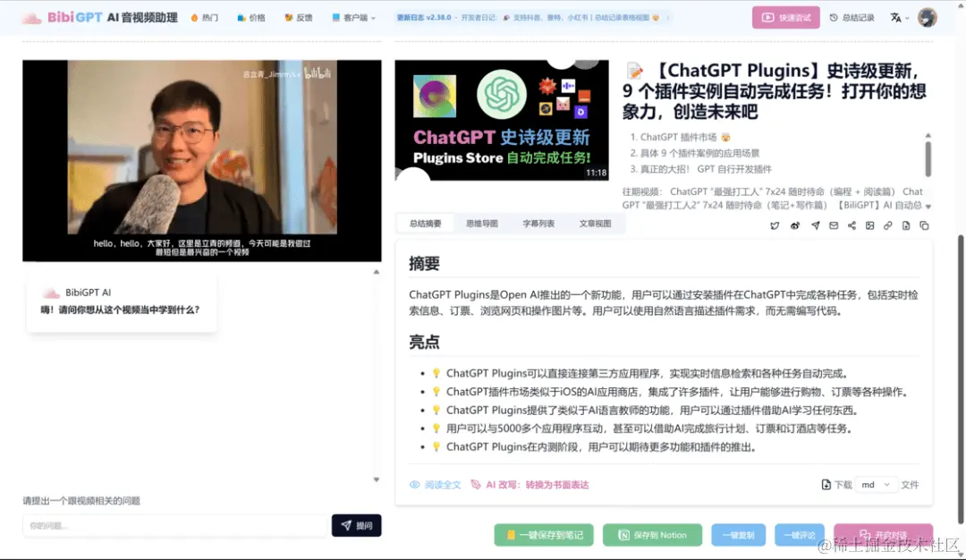Export summary as image icon
Screen dimensions: 966x560
click(x=869, y=225)
